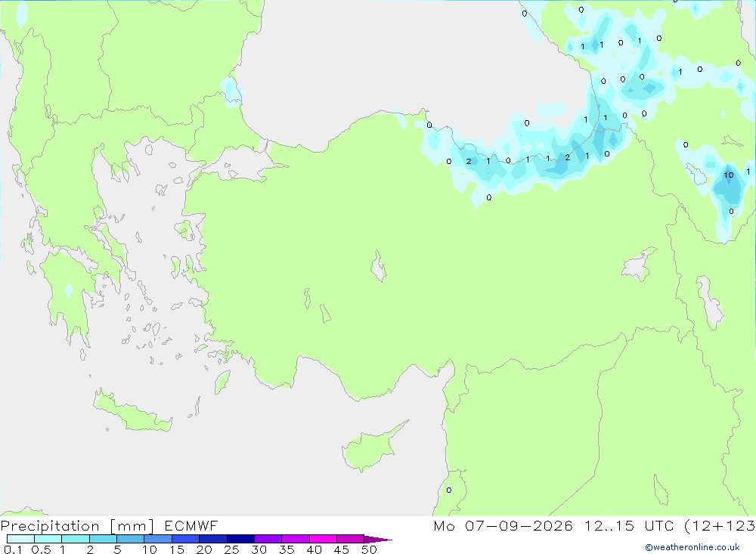Click the 07-09-2026 date text
The width and height of the screenshot is (756, 554).
pos(519,525)
